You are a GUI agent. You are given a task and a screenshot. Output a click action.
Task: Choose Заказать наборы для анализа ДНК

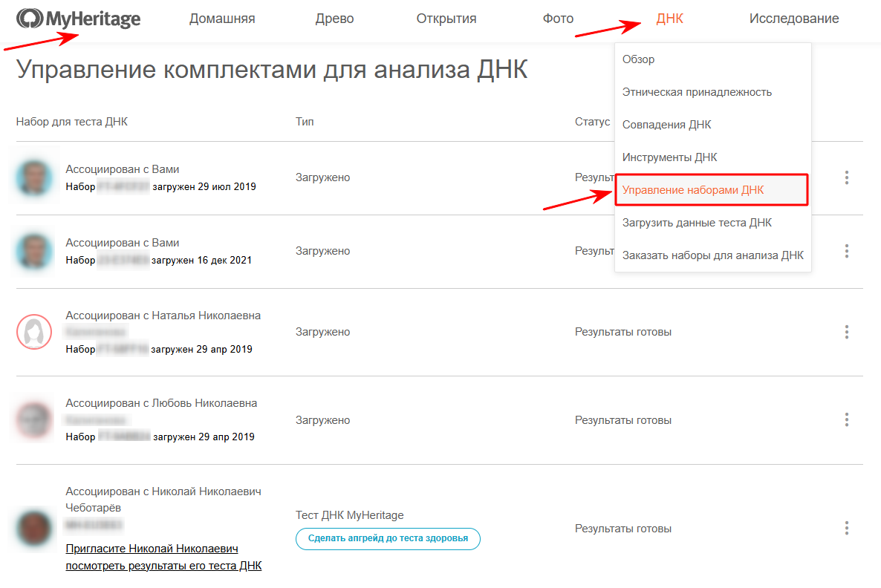712,255
